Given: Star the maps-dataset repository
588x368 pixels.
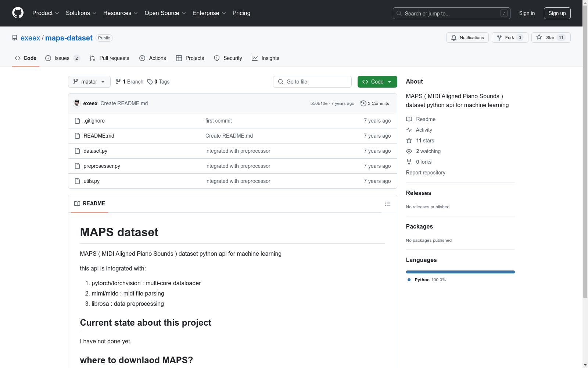Looking at the screenshot, I should [551, 38].
